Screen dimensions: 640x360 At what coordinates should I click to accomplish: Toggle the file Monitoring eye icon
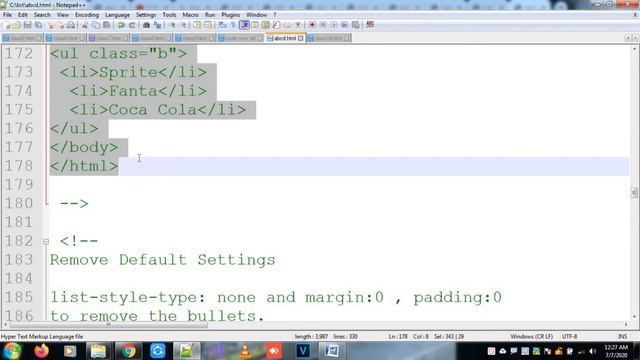298,25
